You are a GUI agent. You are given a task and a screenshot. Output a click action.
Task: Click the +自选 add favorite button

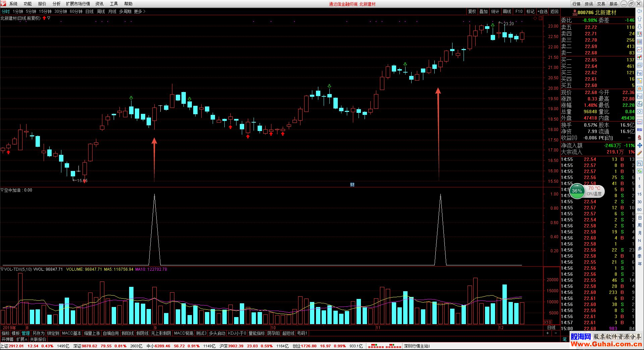[542, 11]
